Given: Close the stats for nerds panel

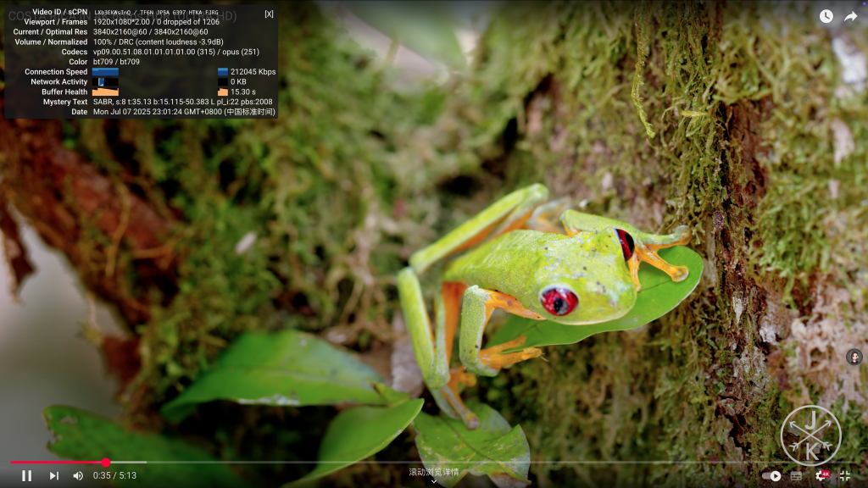Looking at the screenshot, I should coord(269,14).
